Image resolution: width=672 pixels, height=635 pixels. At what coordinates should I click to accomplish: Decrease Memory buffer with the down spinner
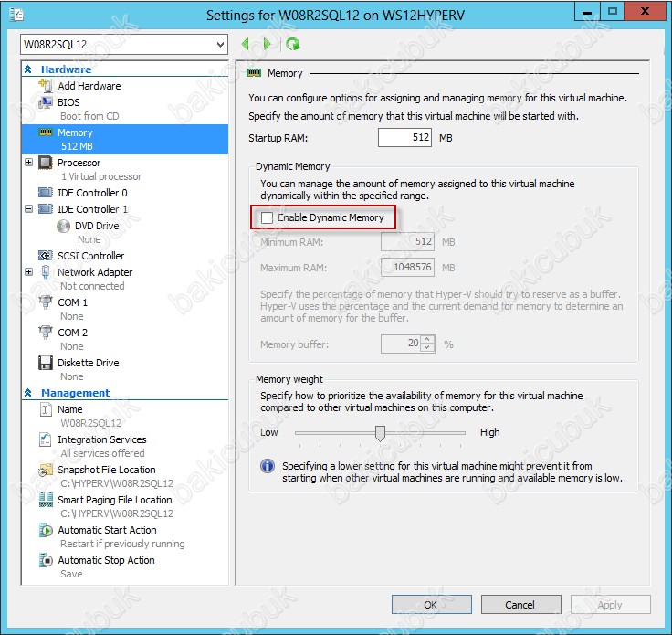427,348
